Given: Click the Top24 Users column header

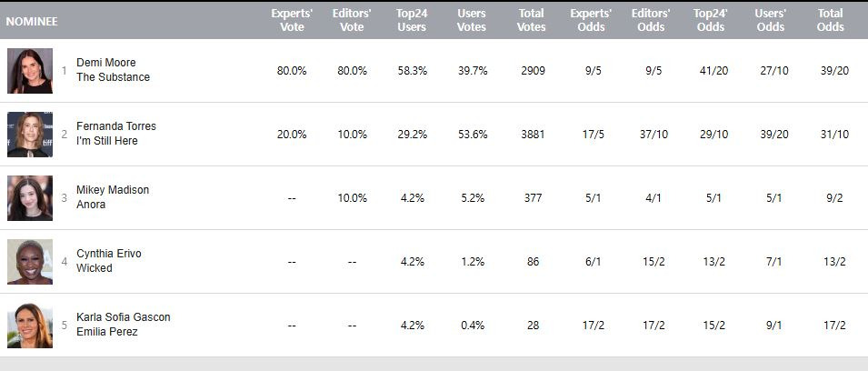Looking at the screenshot, I should [412, 20].
